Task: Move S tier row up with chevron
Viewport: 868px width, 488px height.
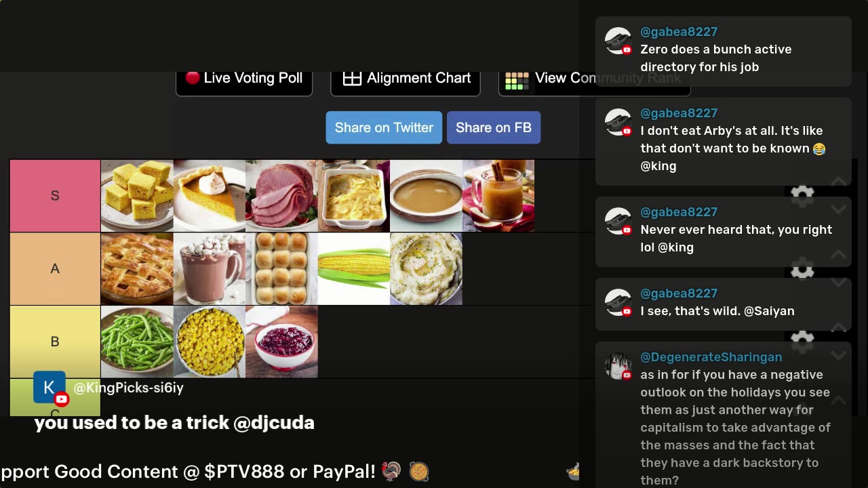Action: coord(839,182)
